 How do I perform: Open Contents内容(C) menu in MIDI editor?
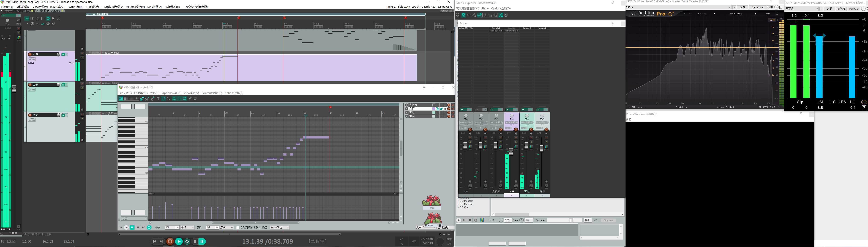(212, 93)
